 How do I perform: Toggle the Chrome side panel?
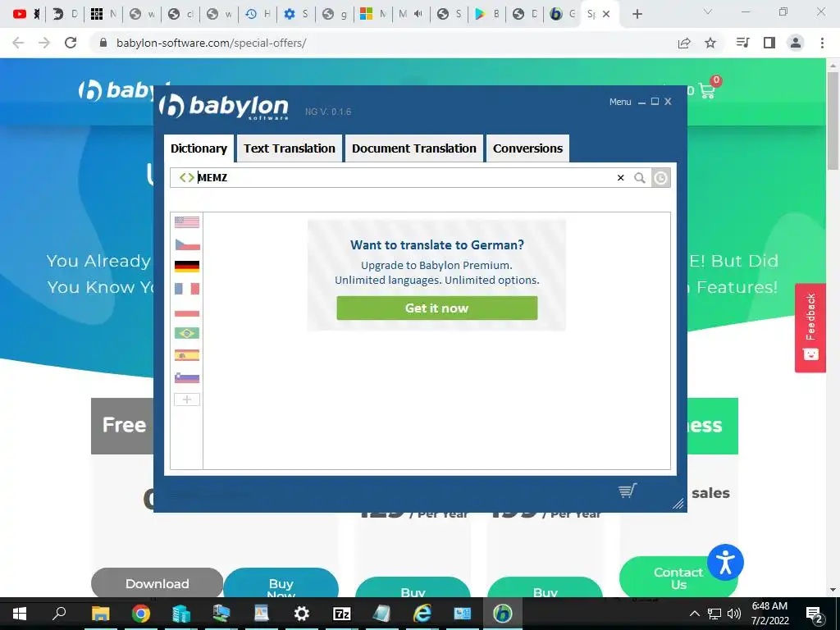tap(769, 43)
